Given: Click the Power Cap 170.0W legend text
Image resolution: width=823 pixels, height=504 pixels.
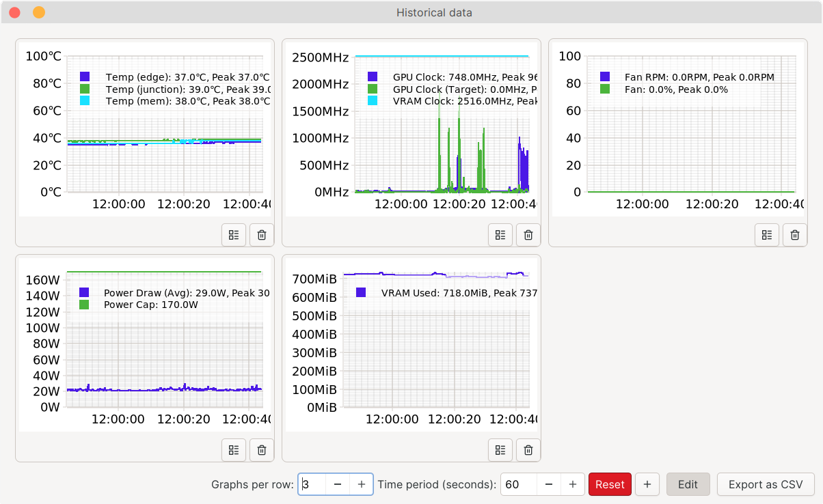Looking at the screenshot, I should point(151,305).
